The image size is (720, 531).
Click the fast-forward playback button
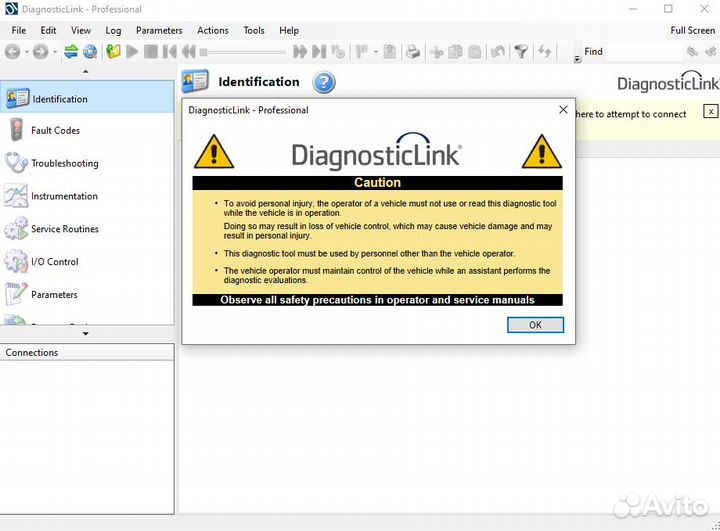point(300,51)
